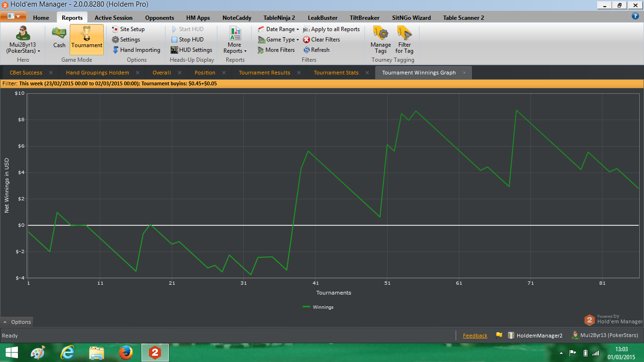This screenshot has width=644, height=362.
Task: Open the Tournament Results report tab
Action: point(264,73)
